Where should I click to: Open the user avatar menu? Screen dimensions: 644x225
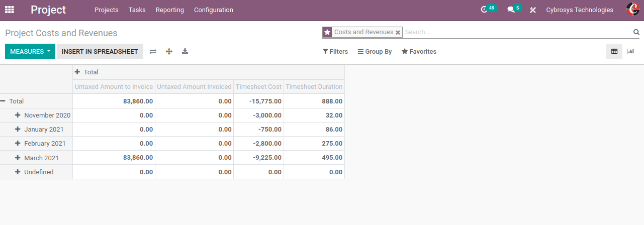[x=632, y=10]
